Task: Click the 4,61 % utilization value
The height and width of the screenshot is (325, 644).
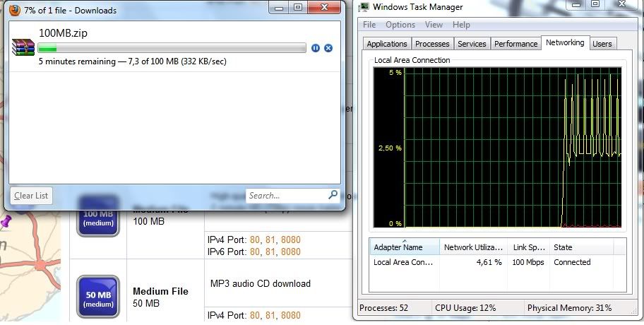Action: point(489,262)
